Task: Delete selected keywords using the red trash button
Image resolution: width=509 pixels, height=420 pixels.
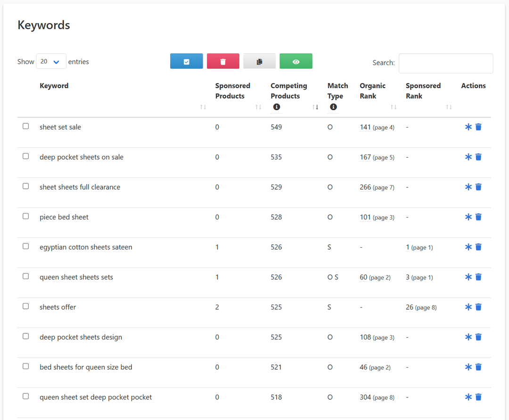Action: [x=222, y=61]
